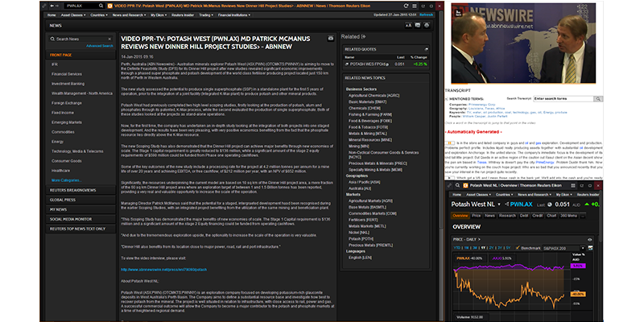Switch to the Chart tab
The height and width of the screenshot is (322, 644).
551,216
